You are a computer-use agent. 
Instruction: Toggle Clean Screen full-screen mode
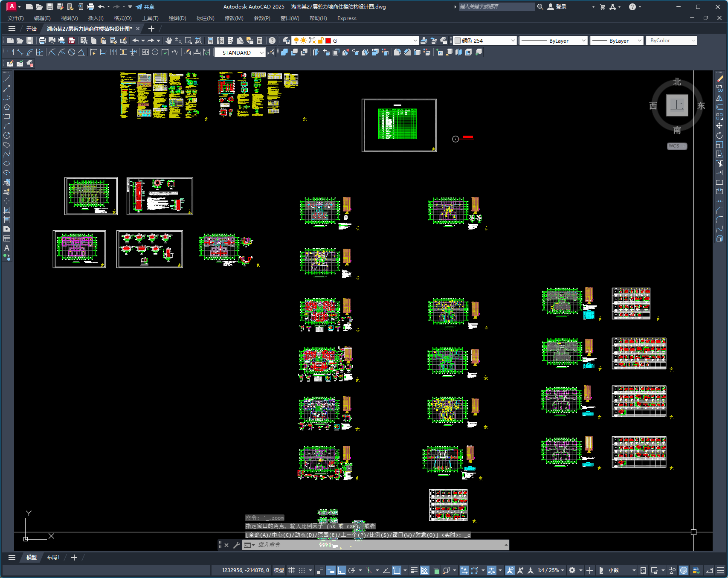tap(709, 570)
